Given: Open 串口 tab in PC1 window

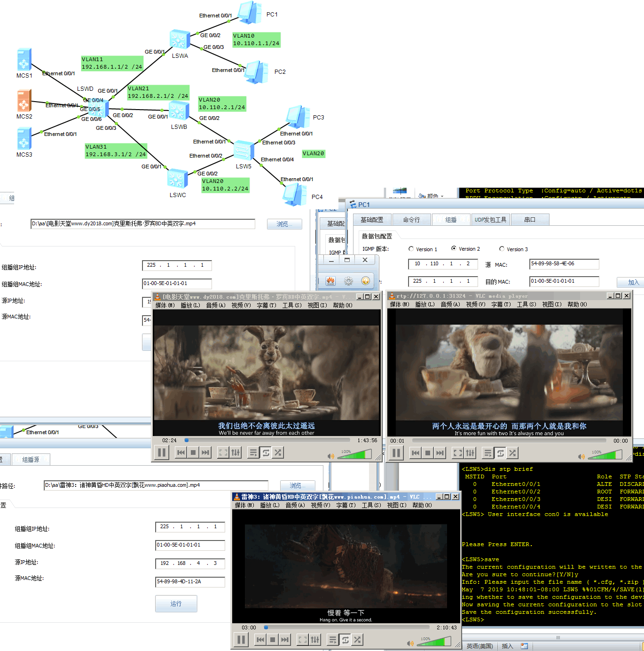Looking at the screenshot, I should 530,220.
